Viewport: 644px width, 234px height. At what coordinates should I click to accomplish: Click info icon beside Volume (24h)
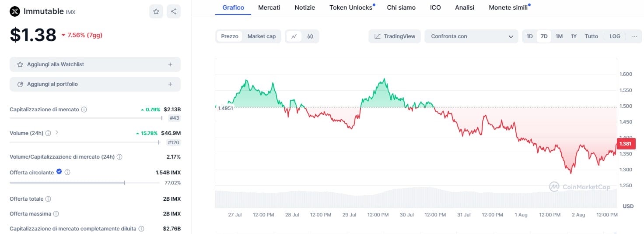[x=48, y=133]
